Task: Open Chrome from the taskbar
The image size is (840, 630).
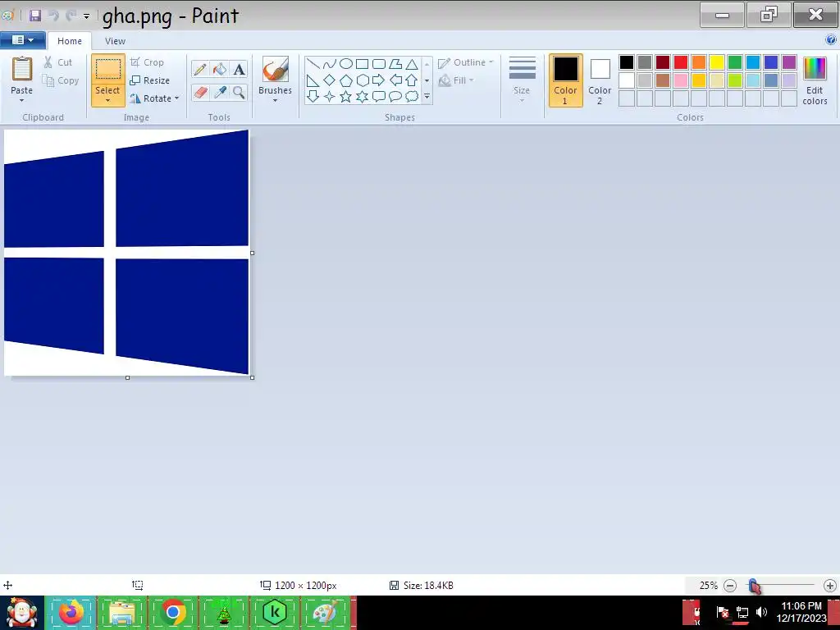Action: coord(172,612)
